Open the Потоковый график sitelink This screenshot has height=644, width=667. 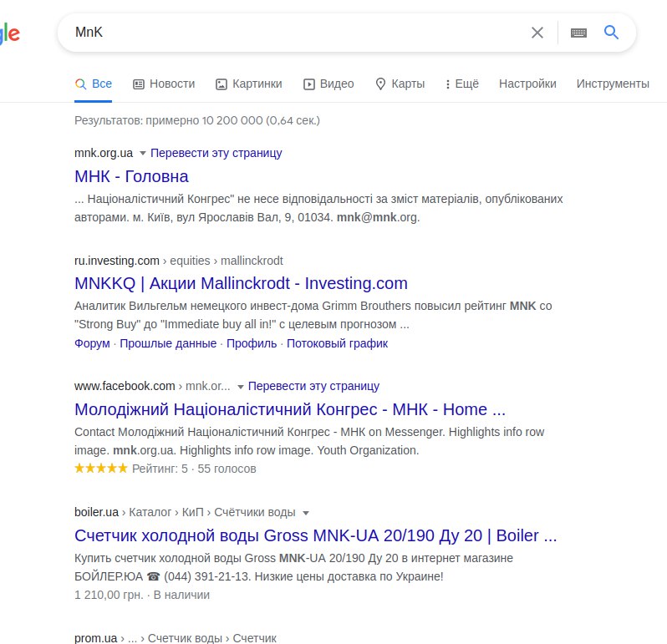[337, 343]
